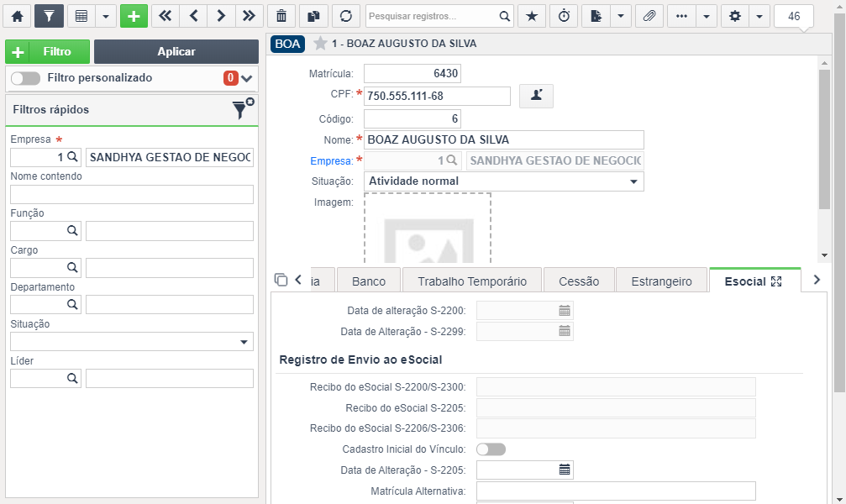846x504 pixels.
Task: Click the Matrícula Alternativa field
Action: [x=616, y=491]
